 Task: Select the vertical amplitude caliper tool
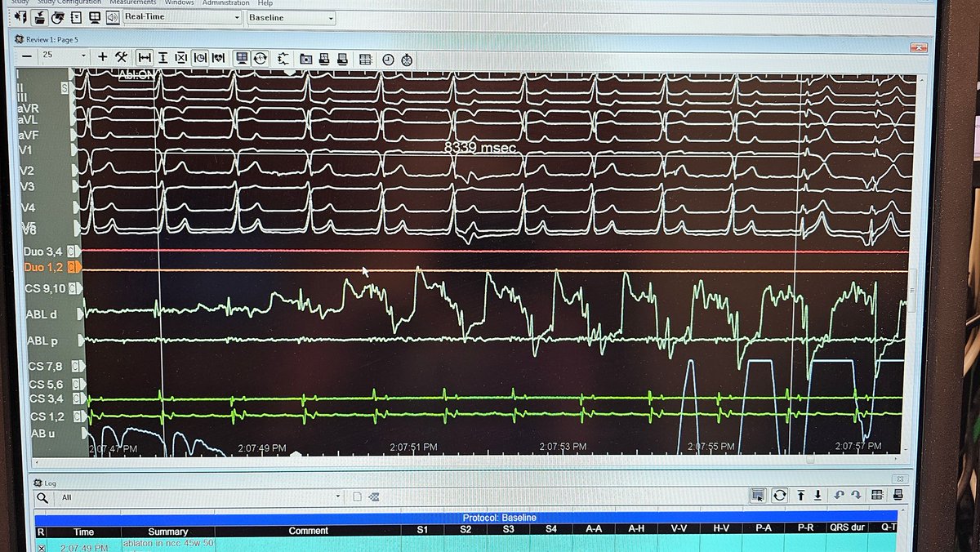[x=163, y=58]
